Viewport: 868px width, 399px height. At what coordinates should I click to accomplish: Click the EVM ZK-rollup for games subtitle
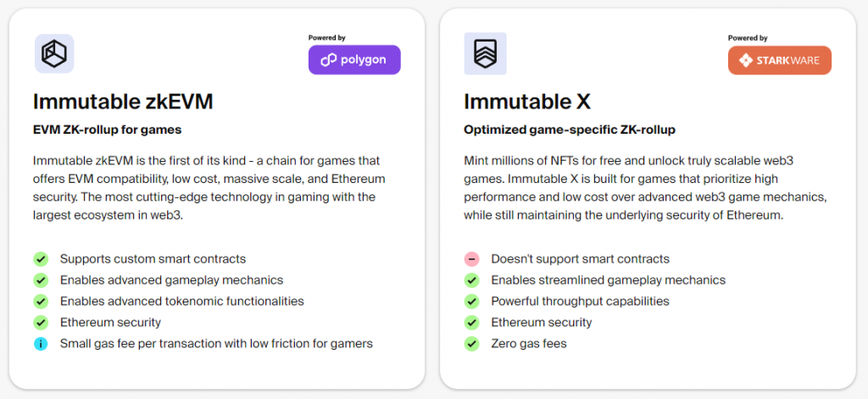tap(108, 130)
